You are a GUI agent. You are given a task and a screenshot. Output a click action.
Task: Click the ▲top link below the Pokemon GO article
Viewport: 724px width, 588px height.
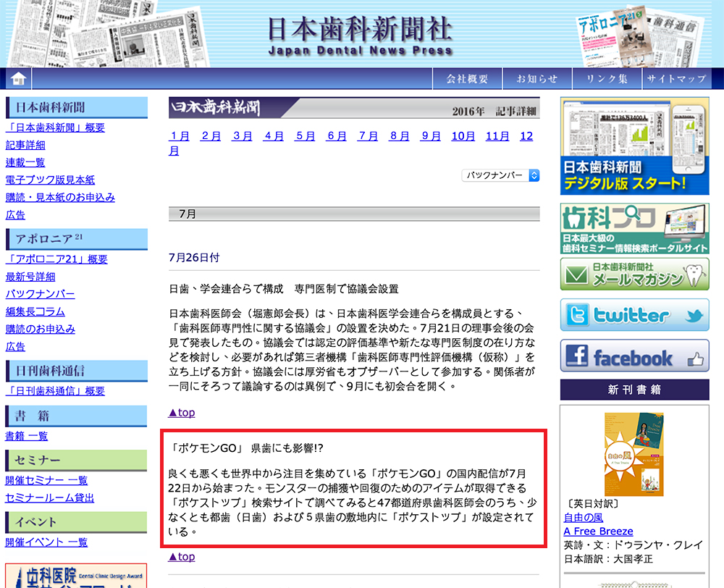[x=181, y=556]
